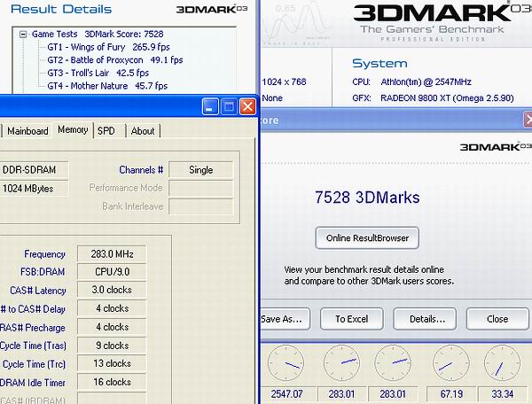This screenshot has height=404, width=532.
Task: Select GT3 - Troll's Lair result
Action: click(98, 73)
